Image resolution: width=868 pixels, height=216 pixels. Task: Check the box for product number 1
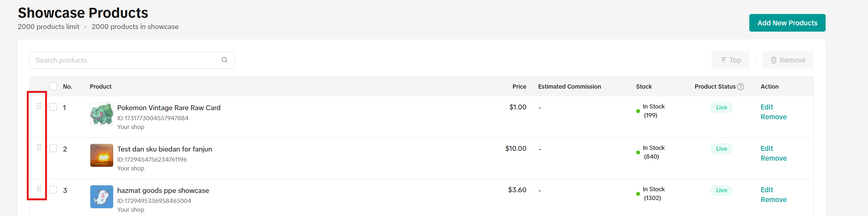[x=53, y=107]
